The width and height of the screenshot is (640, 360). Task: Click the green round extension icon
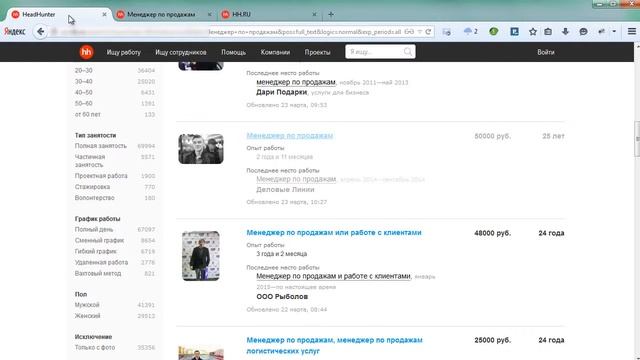click(494, 31)
